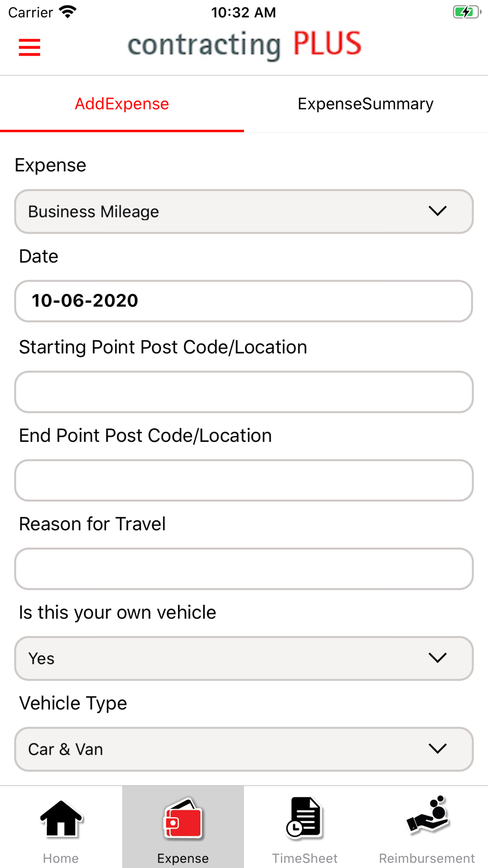Viewport: 488px width, 868px height.
Task: Tap the Home house icon
Action: [61, 819]
